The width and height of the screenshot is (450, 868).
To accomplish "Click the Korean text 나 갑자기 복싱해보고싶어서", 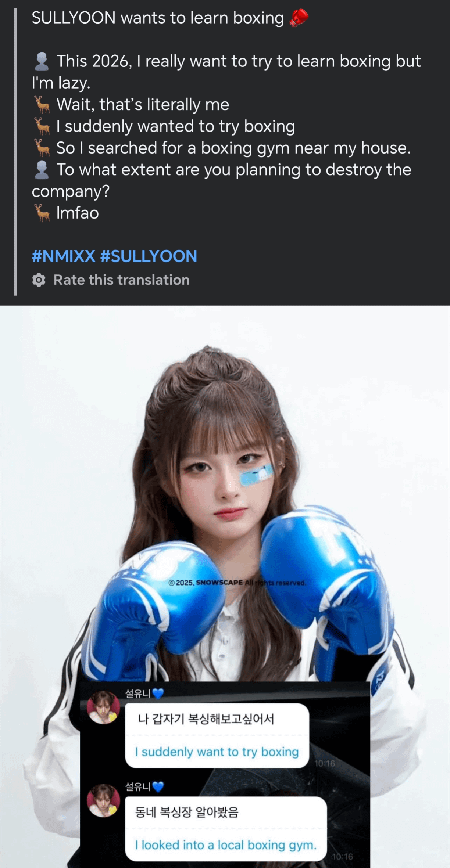I will click(206, 718).
